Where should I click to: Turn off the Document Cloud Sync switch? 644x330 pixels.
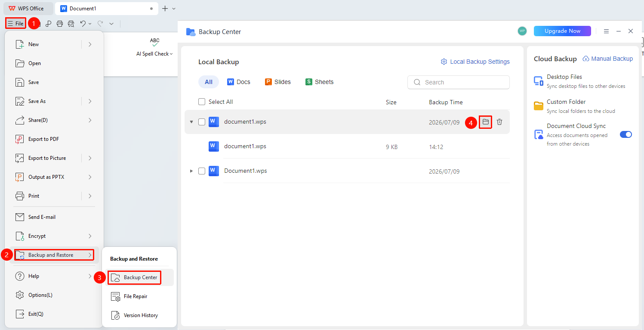tap(626, 134)
